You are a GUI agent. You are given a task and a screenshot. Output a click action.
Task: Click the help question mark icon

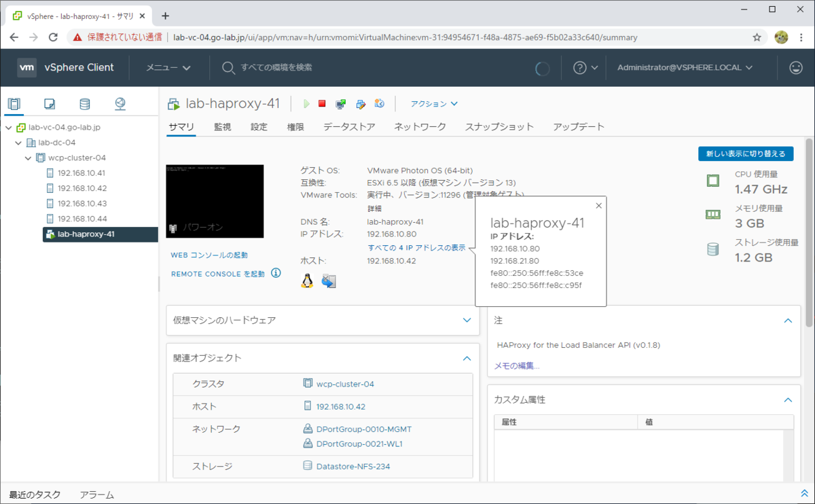coord(580,67)
